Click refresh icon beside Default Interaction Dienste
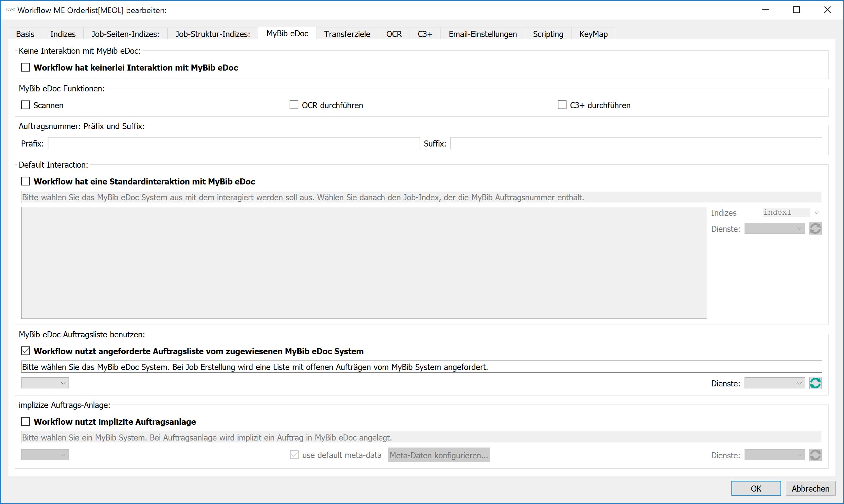This screenshot has width=844, height=504. point(815,228)
